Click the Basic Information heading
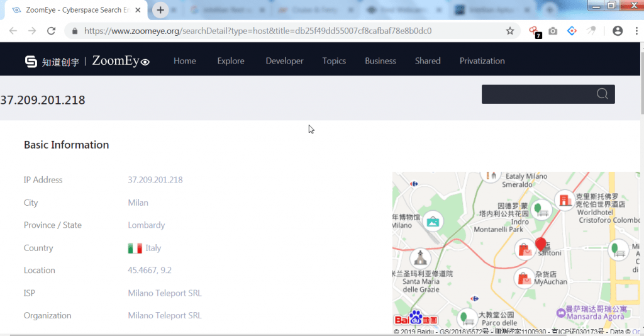Screen dimensions: 644x336 66,145
